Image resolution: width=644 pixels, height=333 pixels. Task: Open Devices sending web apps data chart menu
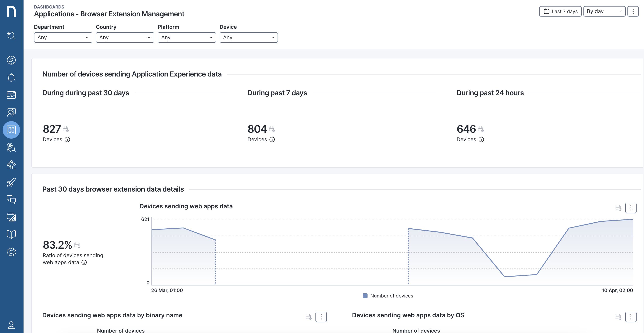(630, 208)
